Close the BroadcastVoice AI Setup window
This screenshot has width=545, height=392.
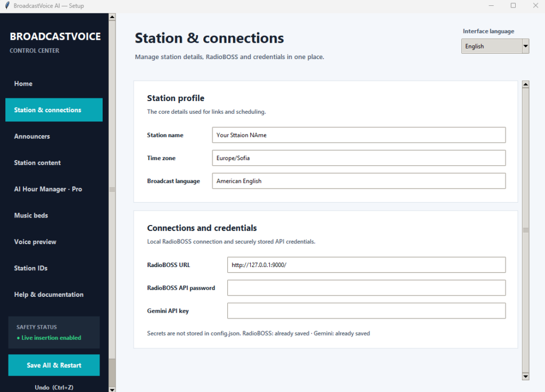[535, 5]
